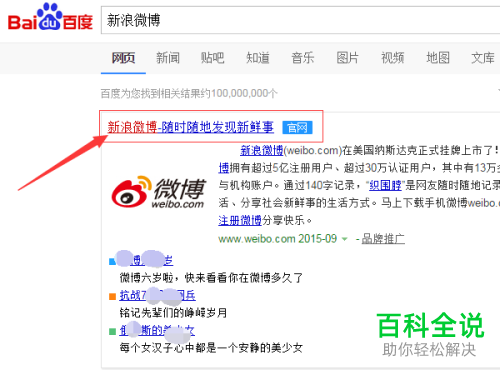Open the 抗战 sublink with orange marker
The height and width of the screenshot is (370, 500).
[157, 295]
